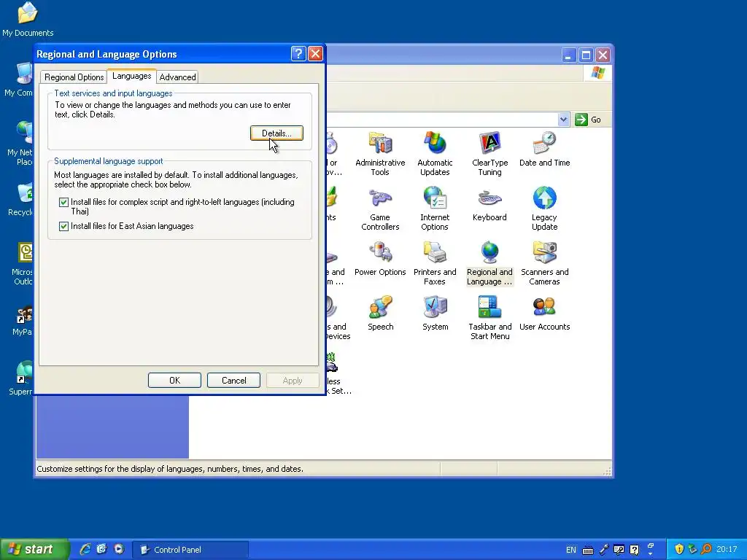Open the Start menu
This screenshot has height=560, width=747.
tap(35, 549)
